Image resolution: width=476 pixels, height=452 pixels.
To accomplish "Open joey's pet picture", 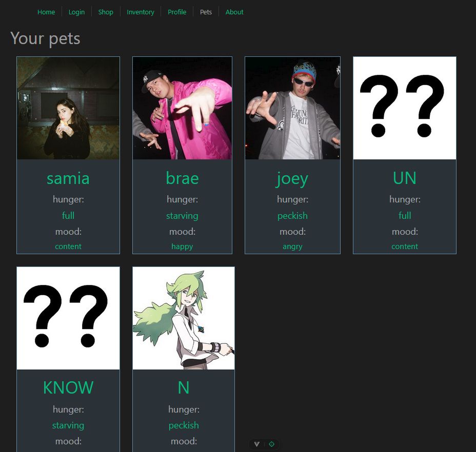I will (x=293, y=108).
